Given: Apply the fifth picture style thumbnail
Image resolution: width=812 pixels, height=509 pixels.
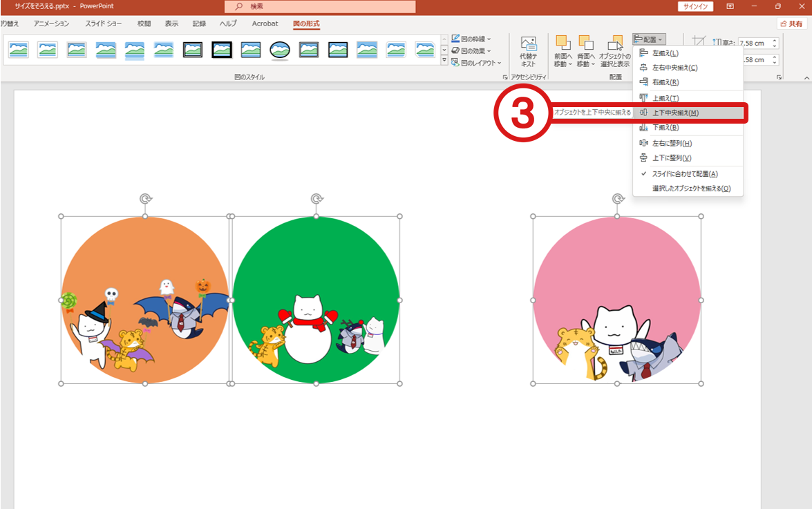Looking at the screenshot, I should coord(135,50).
